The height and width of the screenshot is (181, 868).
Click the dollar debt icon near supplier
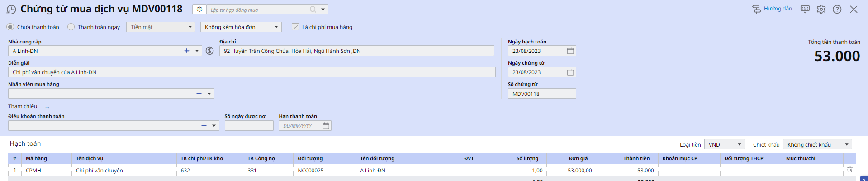(209, 51)
